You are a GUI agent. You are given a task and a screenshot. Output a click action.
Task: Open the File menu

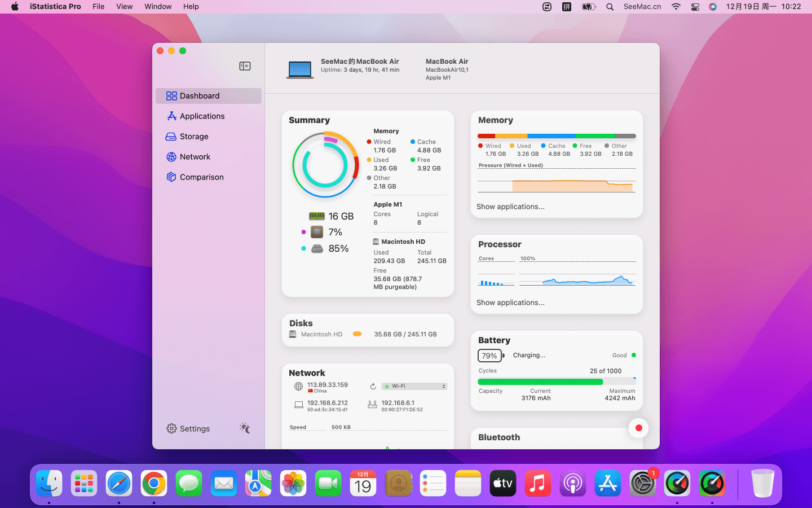pos(99,7)
